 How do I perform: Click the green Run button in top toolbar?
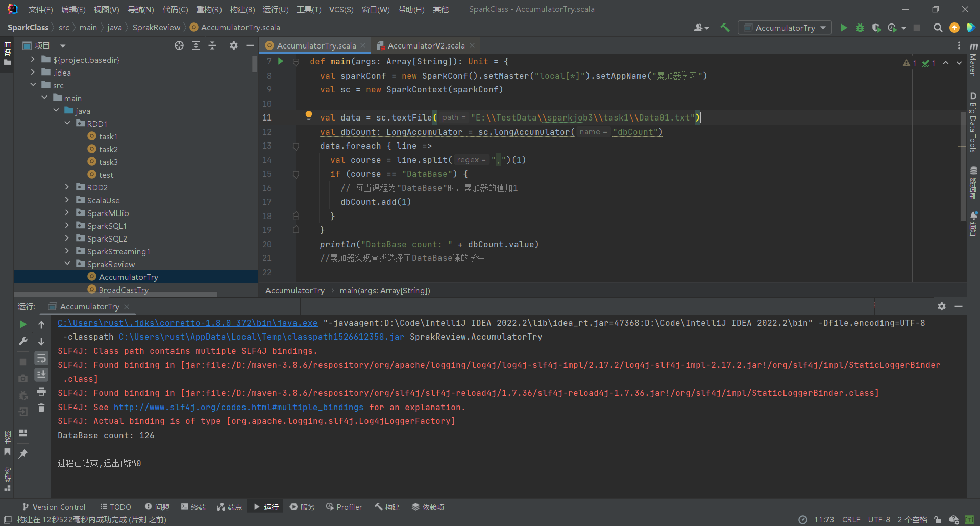click(844, 28)
